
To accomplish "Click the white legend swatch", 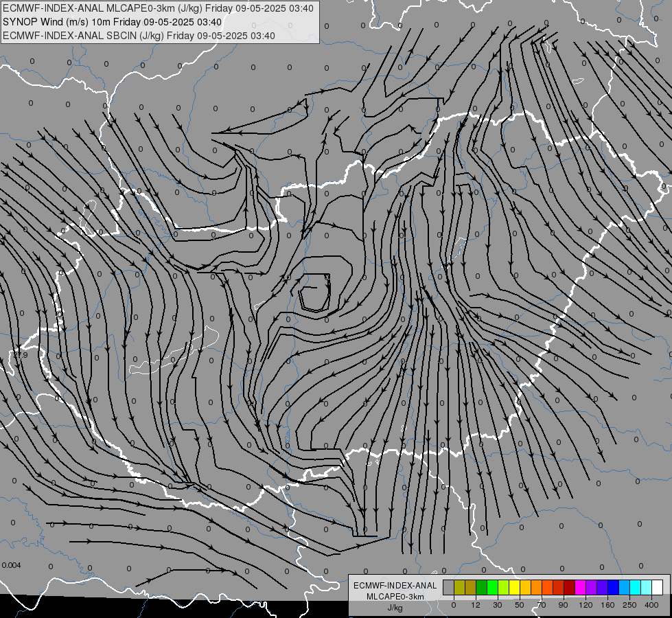I will [x=658, y=587].
